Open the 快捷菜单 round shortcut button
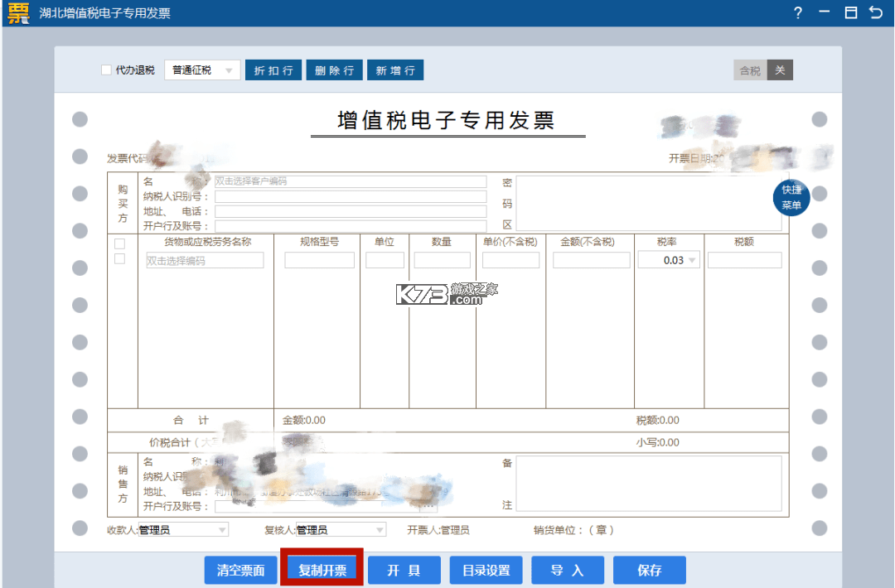Viewport: 895px width, 588px height. (791, 197)
